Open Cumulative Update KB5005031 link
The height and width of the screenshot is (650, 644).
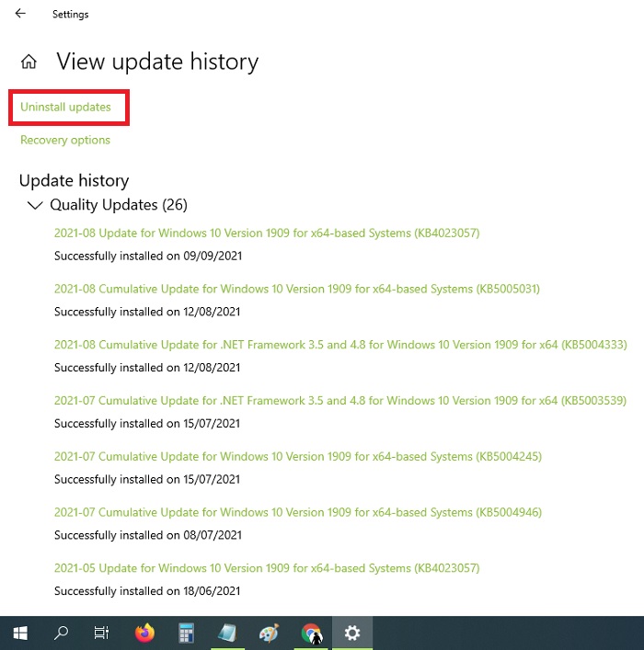(x=297, y=289)
